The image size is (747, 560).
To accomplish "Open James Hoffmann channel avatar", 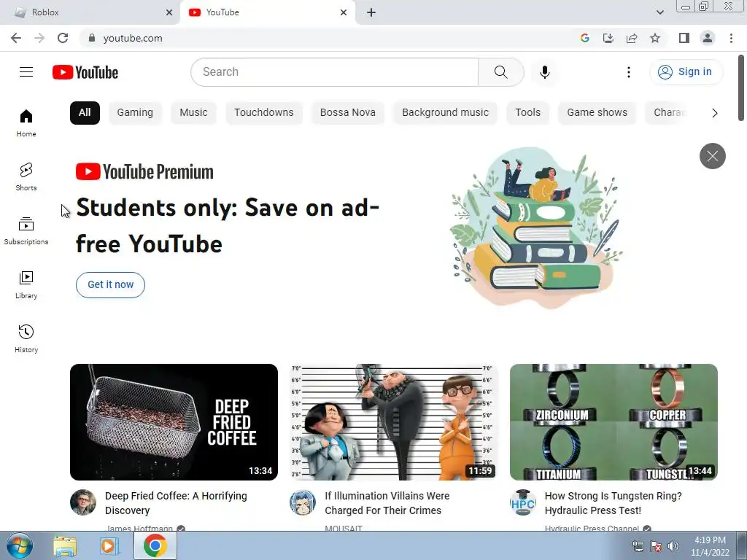I will [x=83, y=502].
